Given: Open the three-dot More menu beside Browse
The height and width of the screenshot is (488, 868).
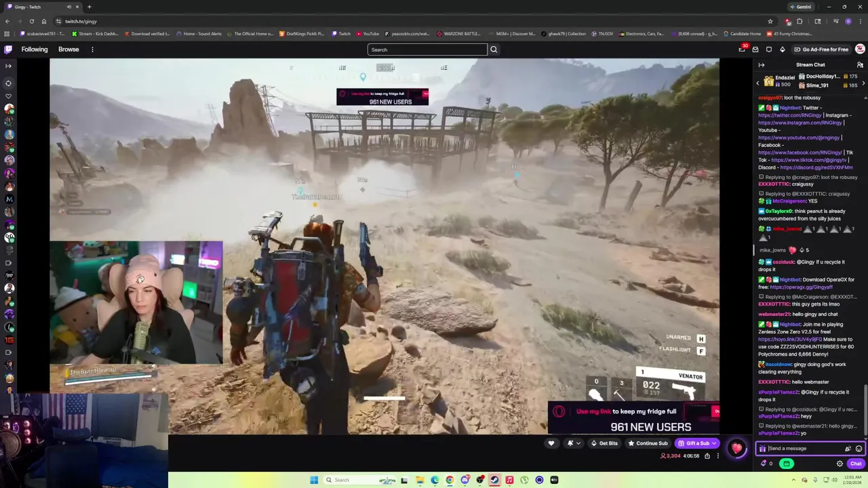Looking at the screenshot, I should point(92,49).
